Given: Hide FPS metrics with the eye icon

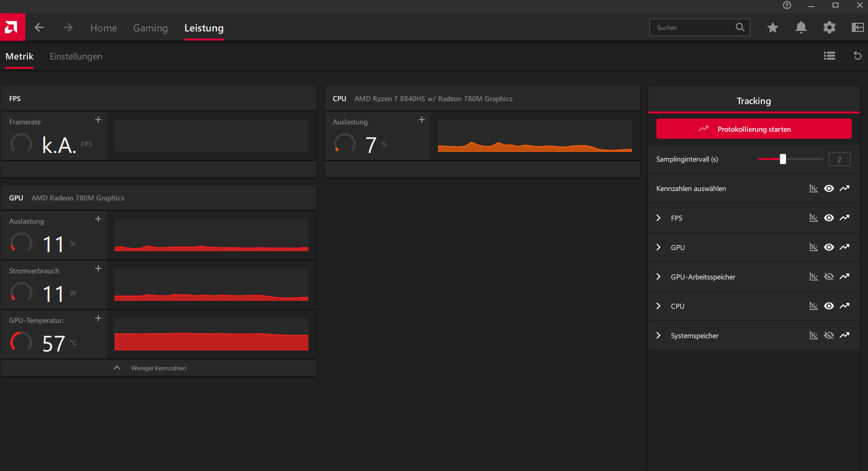Looking at the screenshot, I should 829,218.
